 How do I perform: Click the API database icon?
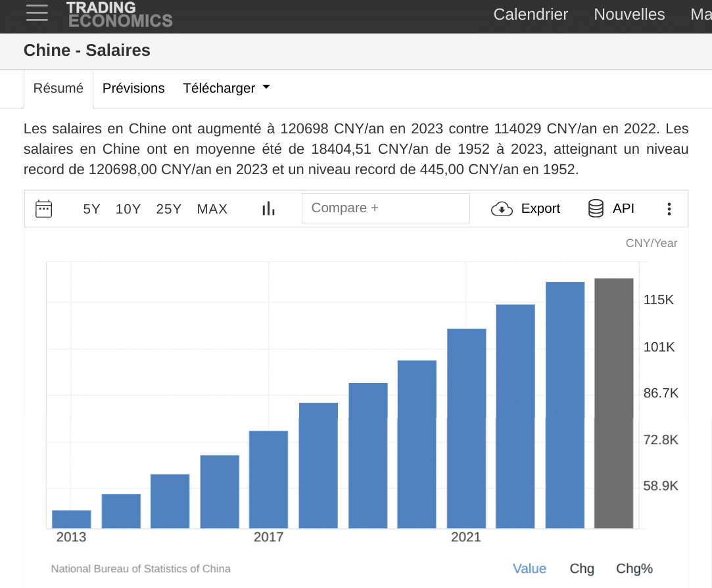click(596, 209)
